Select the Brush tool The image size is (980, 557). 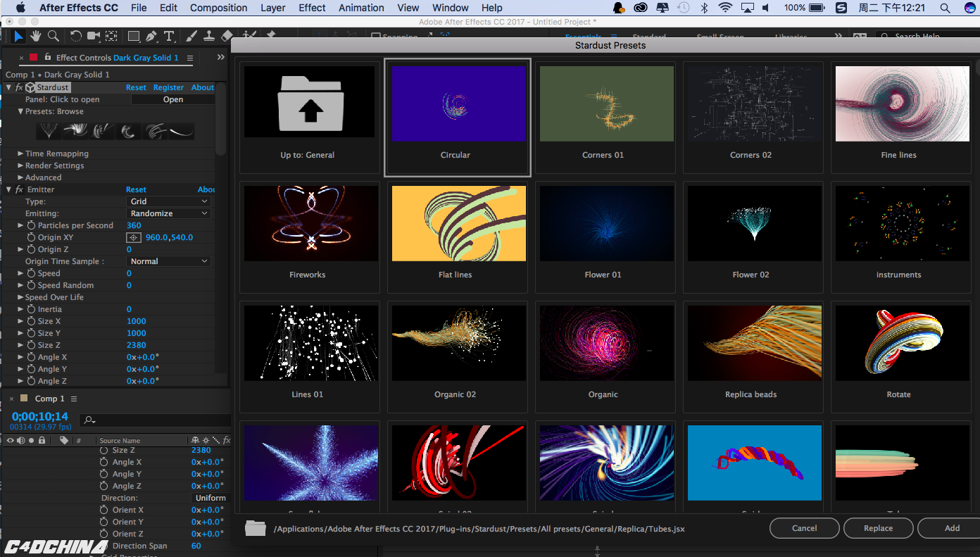191,36
